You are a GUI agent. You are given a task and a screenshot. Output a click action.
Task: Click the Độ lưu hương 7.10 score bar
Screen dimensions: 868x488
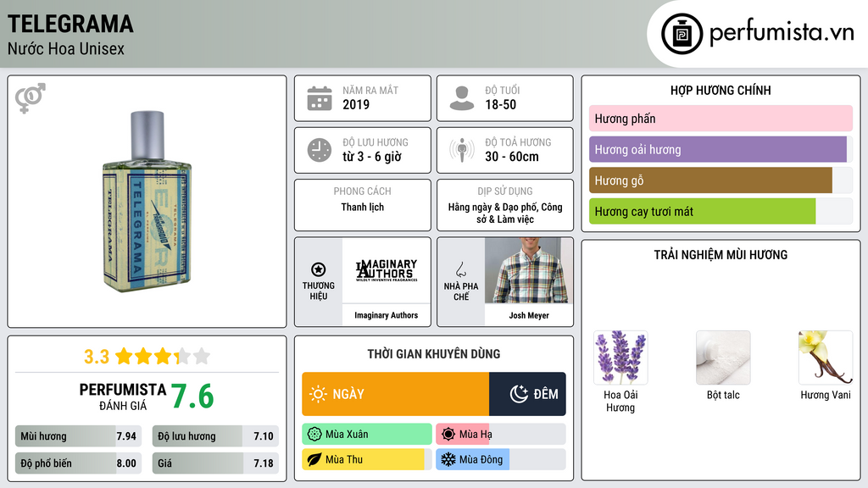[x=216, y=436]
